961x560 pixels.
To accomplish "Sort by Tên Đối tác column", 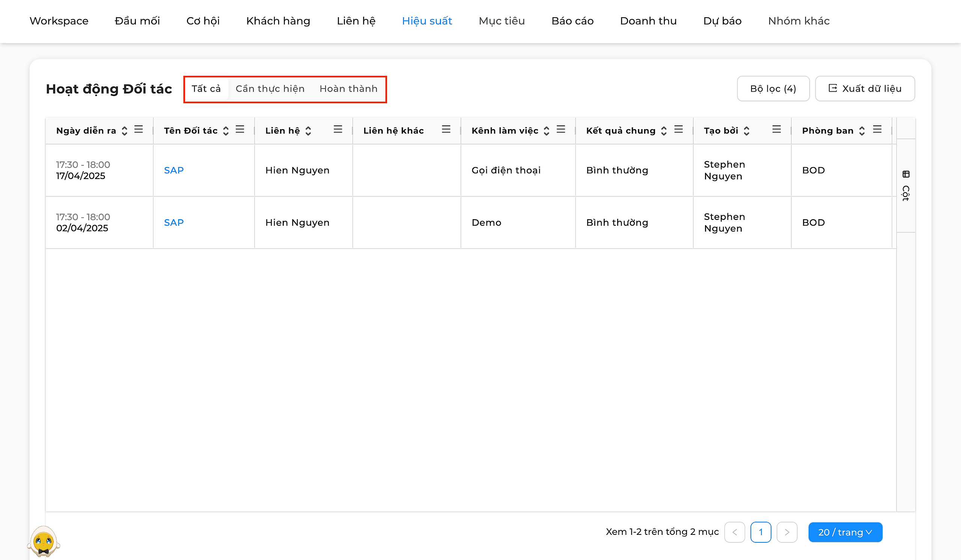I will [x=226, y=131].
